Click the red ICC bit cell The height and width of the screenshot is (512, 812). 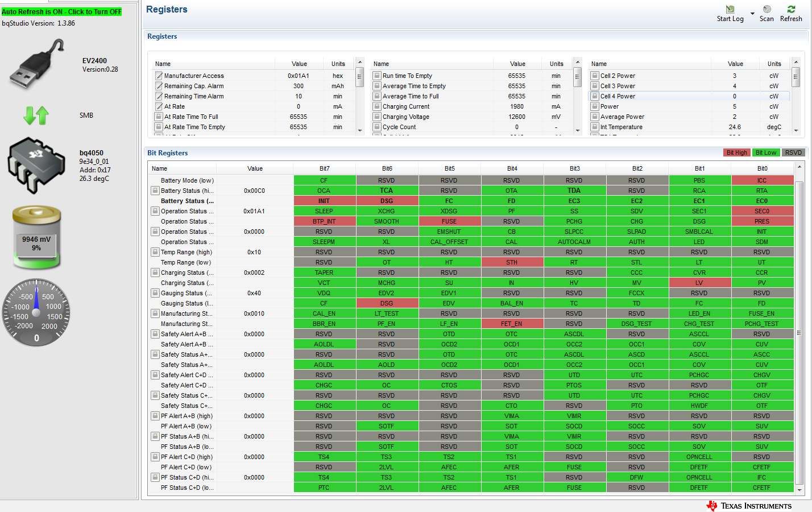click(762, 180)
